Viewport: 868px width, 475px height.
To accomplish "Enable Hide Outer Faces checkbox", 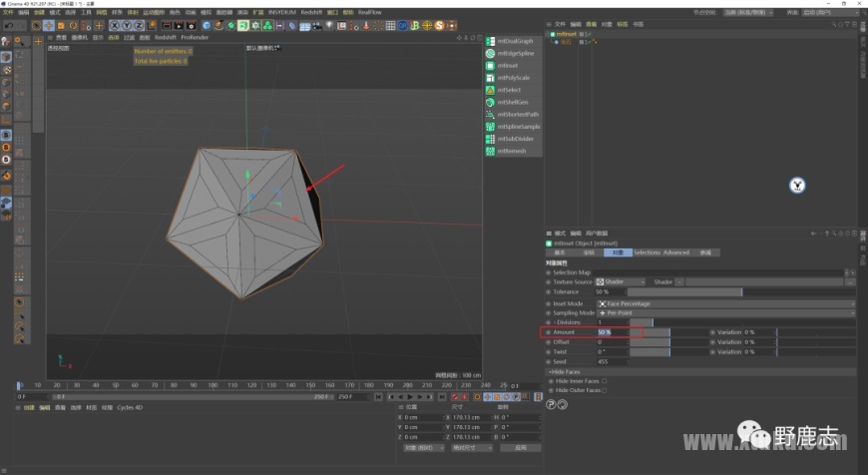I will click(605, 390).
